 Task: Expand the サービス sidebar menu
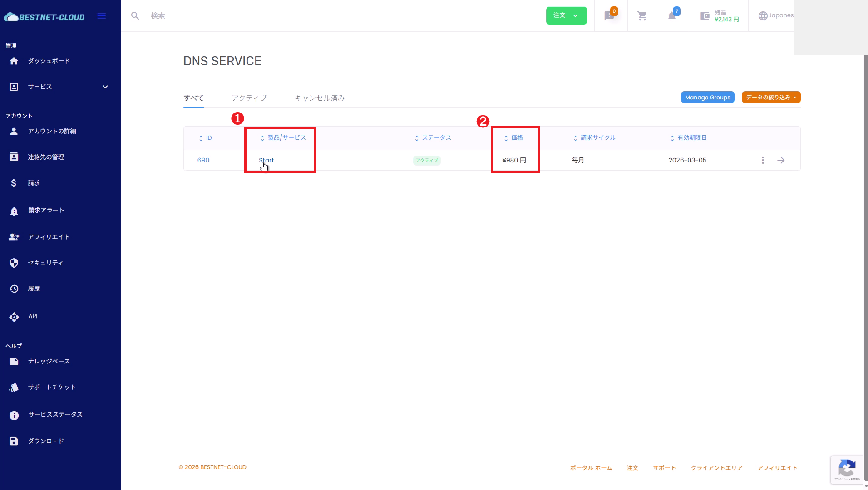point(59,87)
